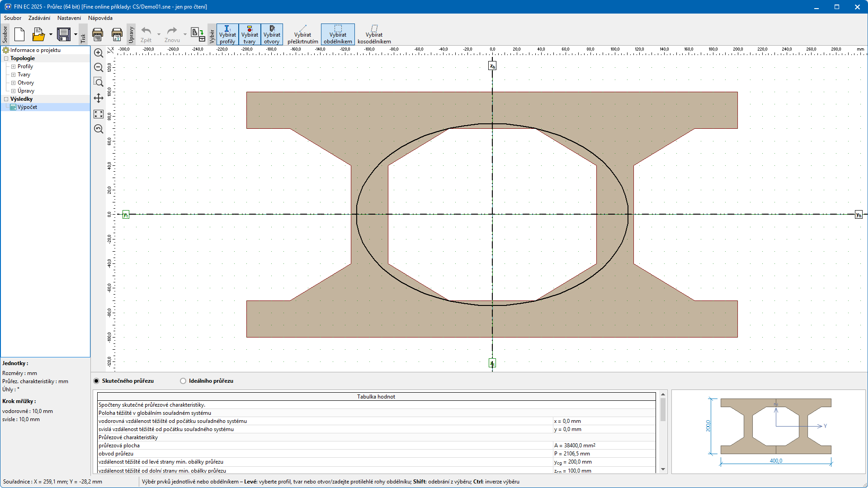868x488 pixels.
Task: Click Vybírat kosodélníkem button
Action: [x=374, y=34]
